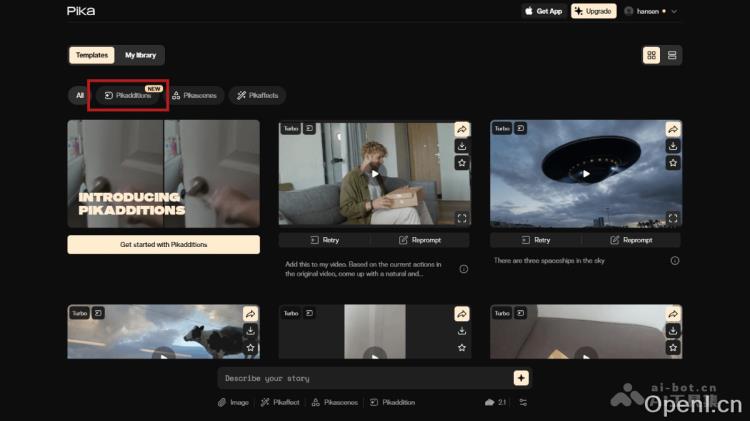
Task: Switch to list view layout
Action: (x=672, y=55)
